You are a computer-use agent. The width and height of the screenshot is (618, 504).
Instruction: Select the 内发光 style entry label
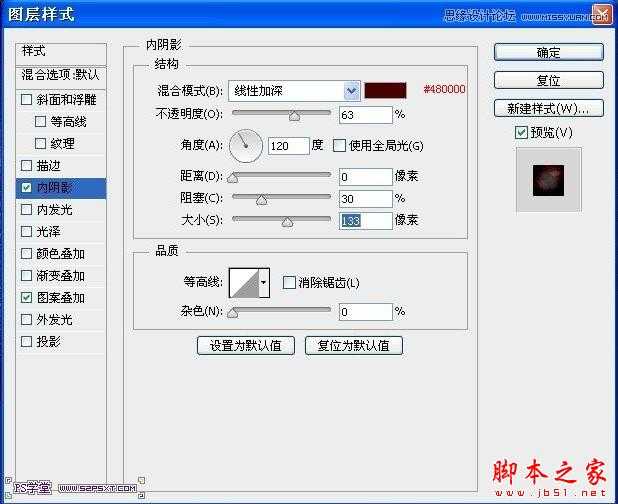coord(54,210)
